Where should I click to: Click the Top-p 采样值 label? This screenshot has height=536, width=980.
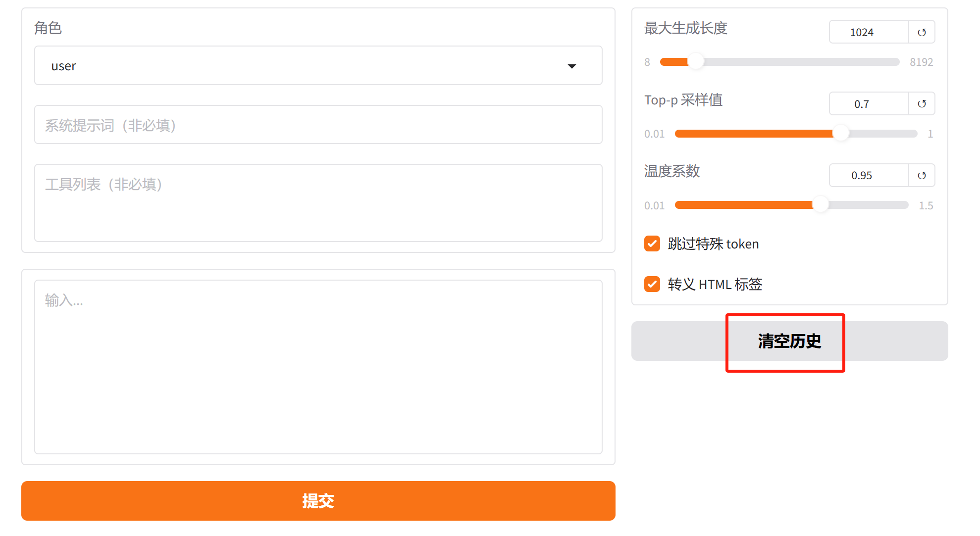[x=683, y=100]
